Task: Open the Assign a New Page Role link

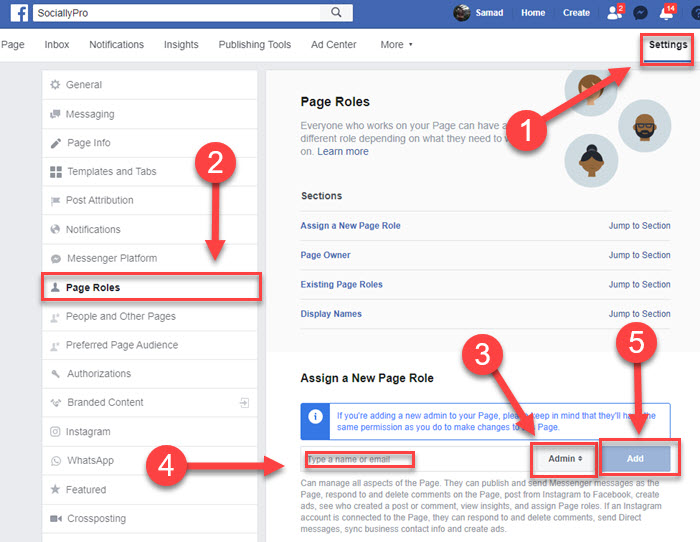Action: coord(350,226)
